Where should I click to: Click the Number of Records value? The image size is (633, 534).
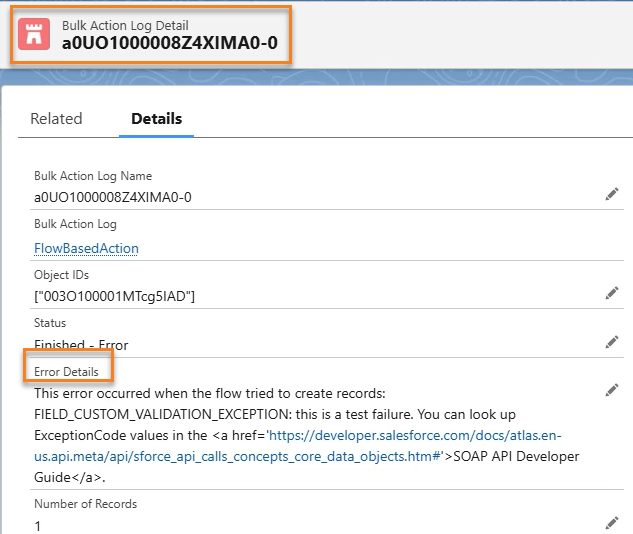tap(38, 525)
